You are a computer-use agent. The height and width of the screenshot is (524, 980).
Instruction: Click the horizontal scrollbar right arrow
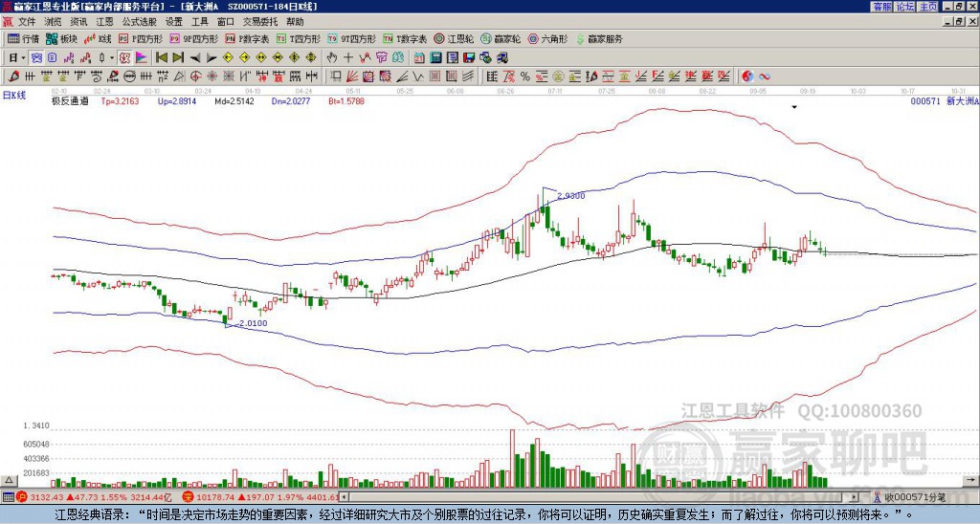coord(855,497)
